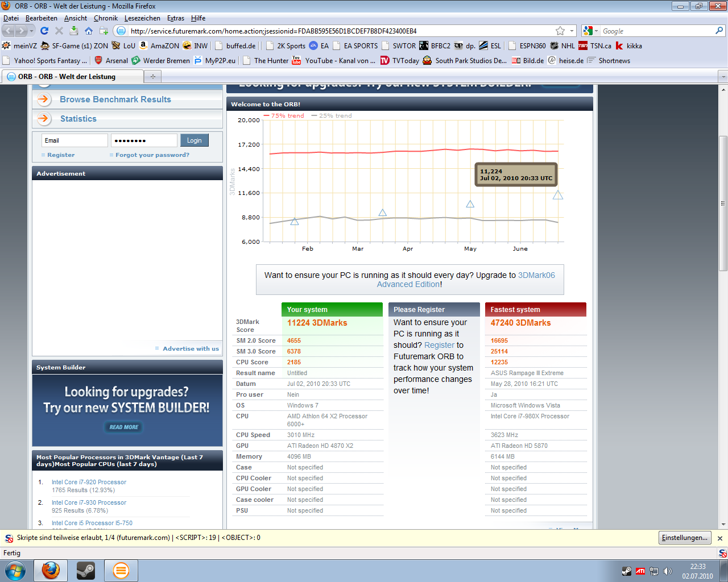Open the Shortnews feed bookmark
This screenshot has width=728, height=582.
pos(609,60)
